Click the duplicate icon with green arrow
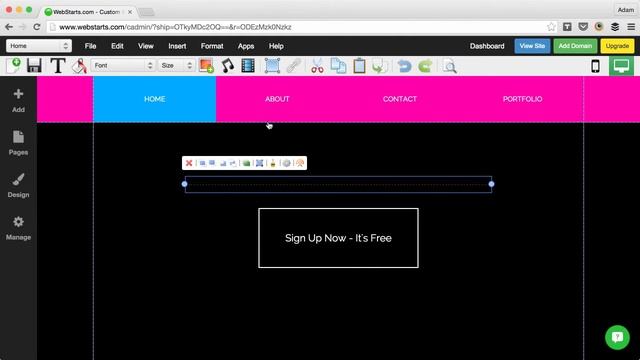Image resolution: width=640 pixels, height=360 pixels. coord(380,66)
